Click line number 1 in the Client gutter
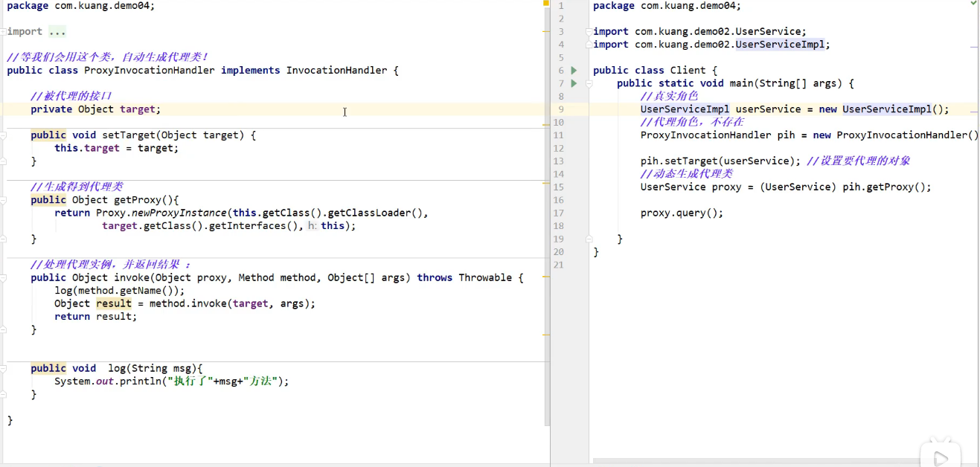This screenshot has width=980, height=467. click(560, 6)
